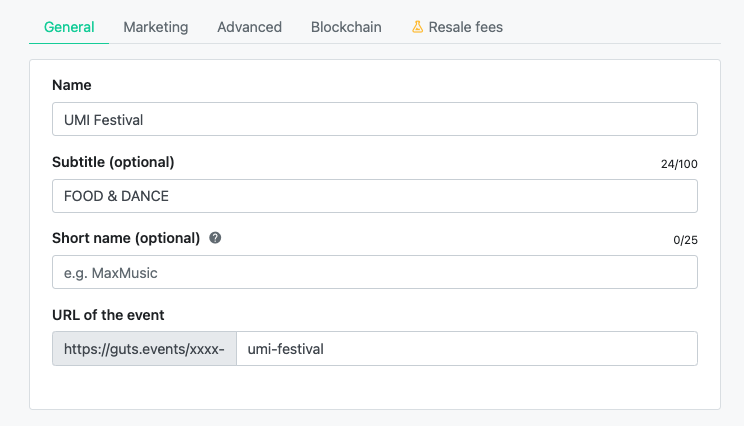
Task: Click the e.g. MaxMusic placeholder text
Action: (111, 273)
